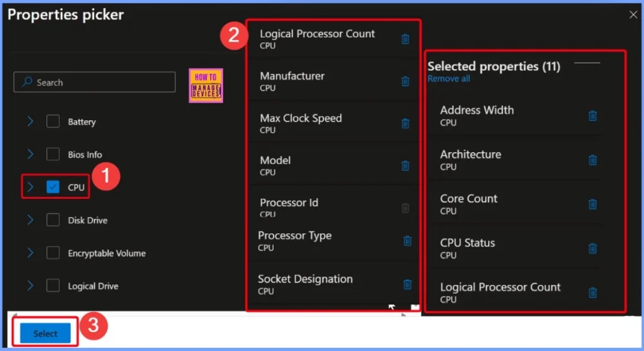
Task: Check the Logical Drive checkbox
Action: tap(53, 286)
